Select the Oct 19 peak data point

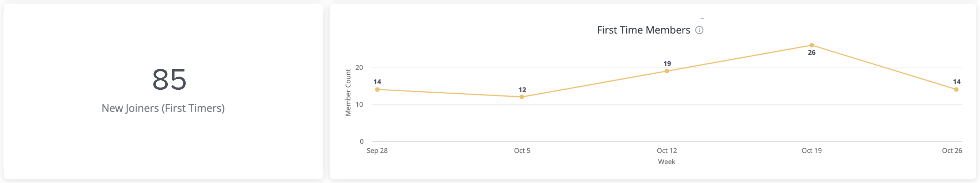pos(812,45)
